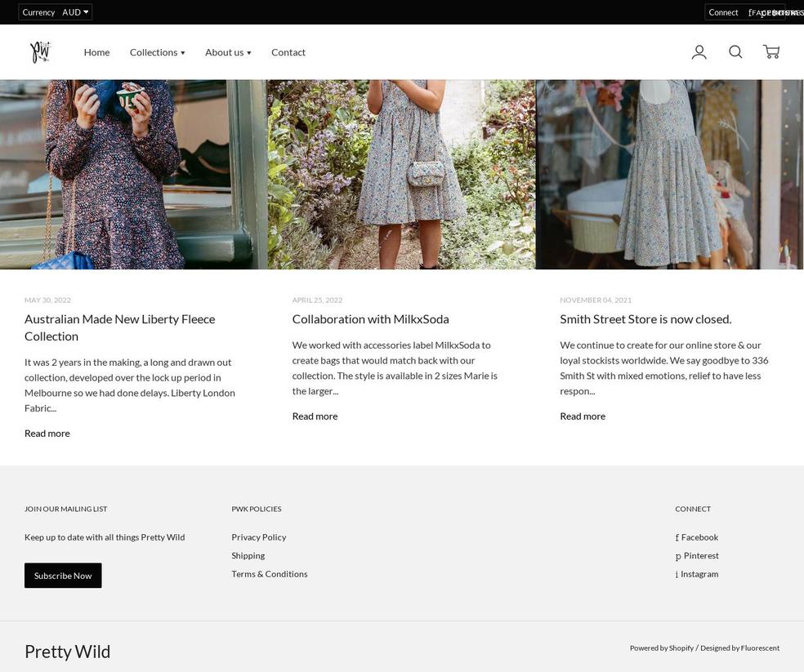804x672 pixels.
Task: Click the MAY 30, 2022 date
Action: click(x=47, y=300)
